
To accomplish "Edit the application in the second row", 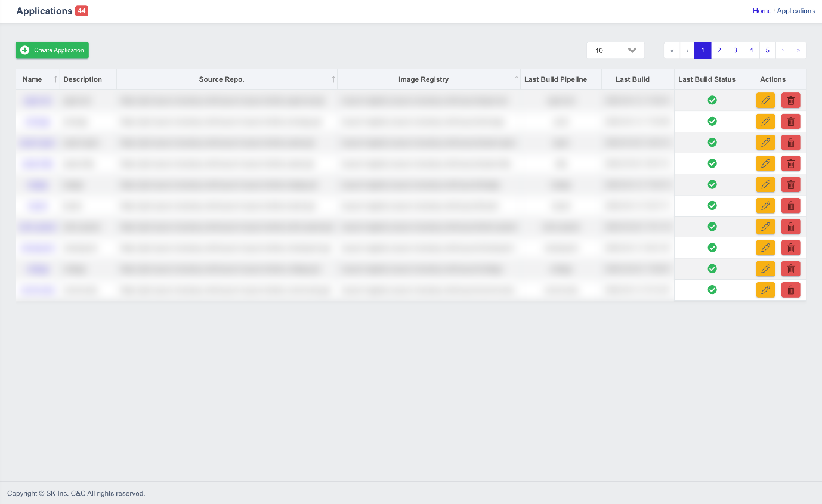I will 765,122.
